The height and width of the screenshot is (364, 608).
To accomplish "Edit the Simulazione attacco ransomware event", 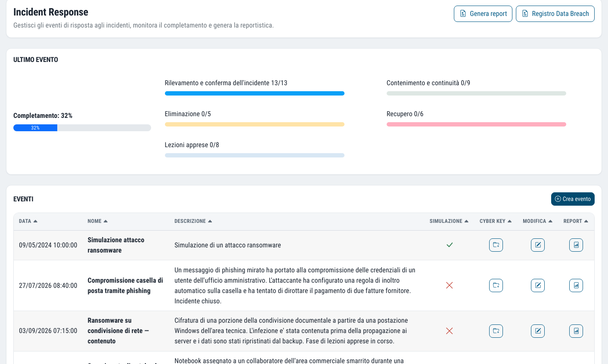I will [538, 245].
